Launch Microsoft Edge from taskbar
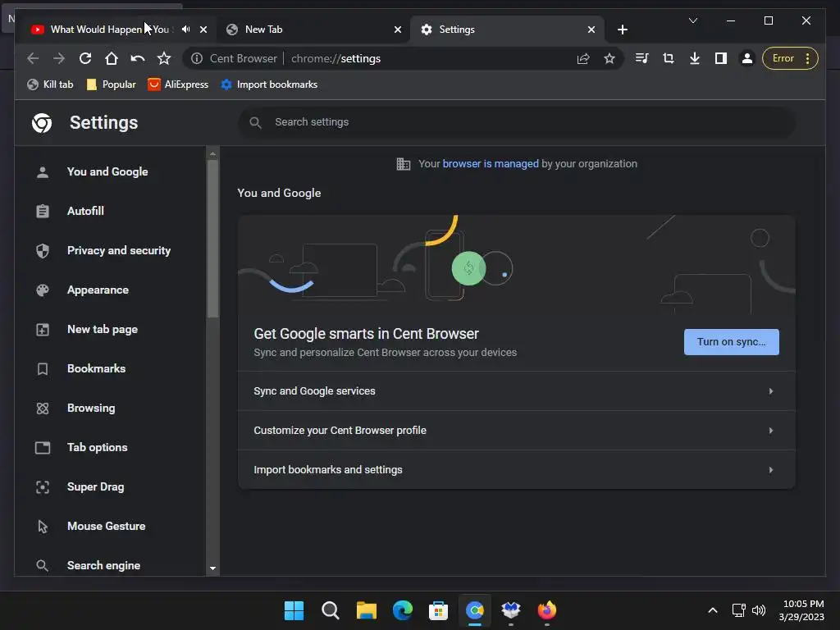Image resolution: width=840 pixels, height=630 pixels. 402,610
